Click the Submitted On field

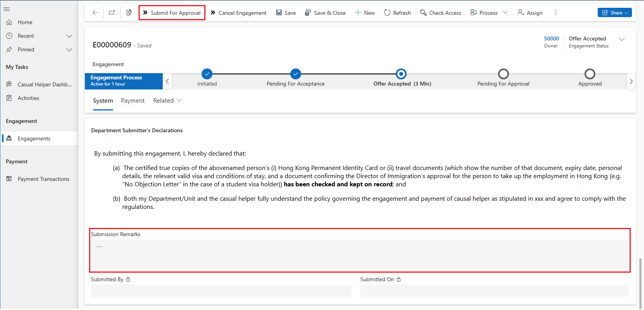pyautogui.click(x=495, y=291)
